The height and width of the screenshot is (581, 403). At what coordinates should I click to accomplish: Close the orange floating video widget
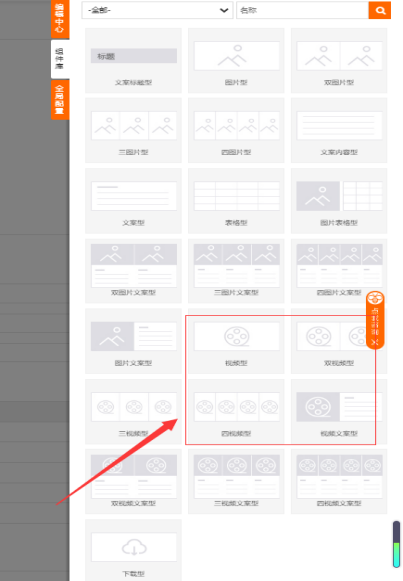pos(375,342)
